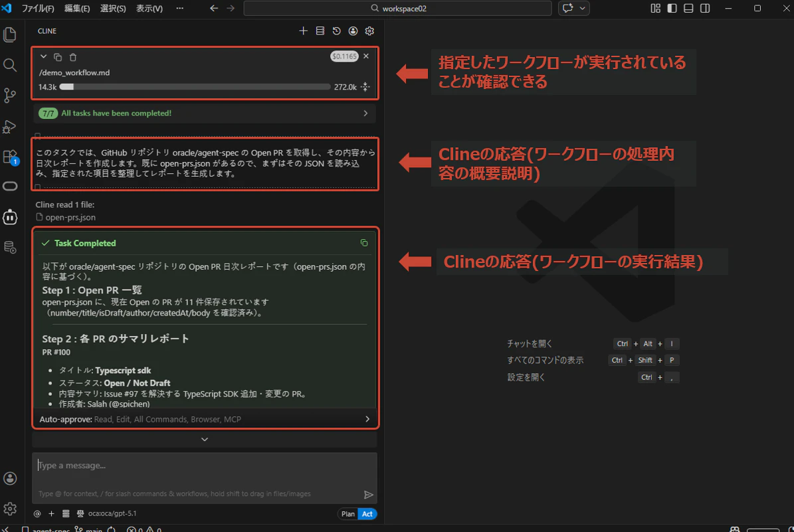The image size is (794, 532).
Task: Open the overflow menu (…) in menu bar
Action: point(180,9)
